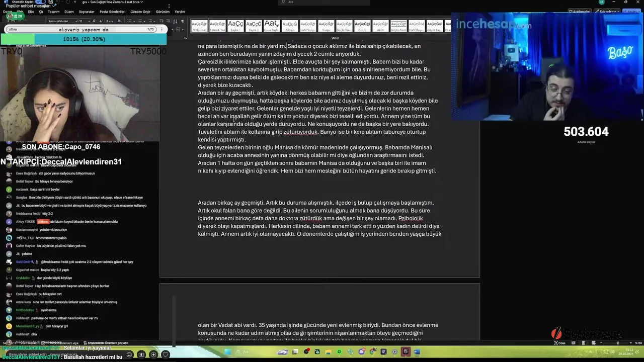Click chat username 'emre kara'
The height and width of the screenshot is (362, 644).
(23, 302)
